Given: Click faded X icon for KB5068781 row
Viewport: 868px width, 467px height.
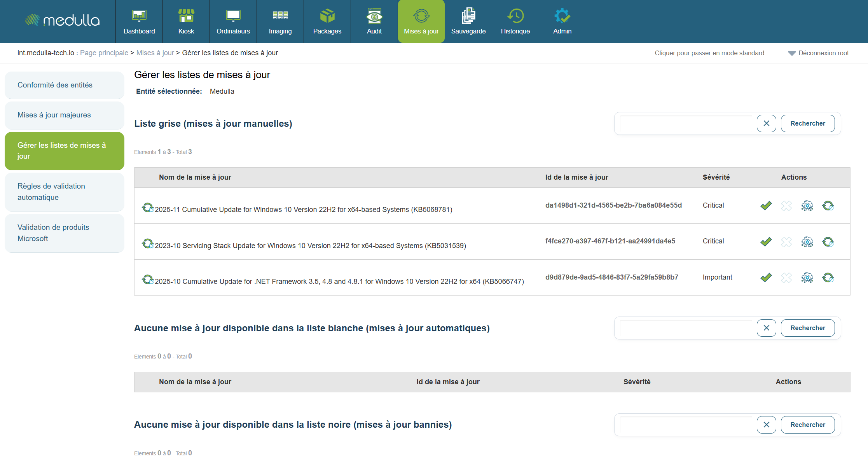Looking at the screenshot, I should [x=786, y=206].
